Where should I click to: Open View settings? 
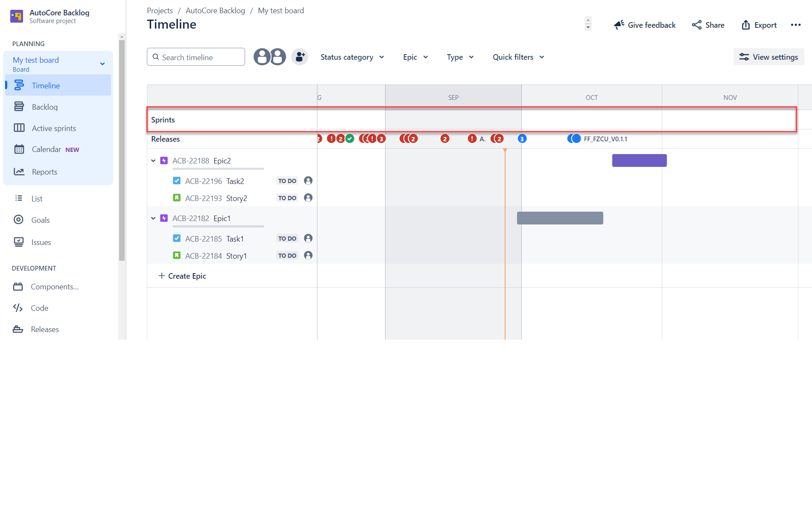pos(769,57)
